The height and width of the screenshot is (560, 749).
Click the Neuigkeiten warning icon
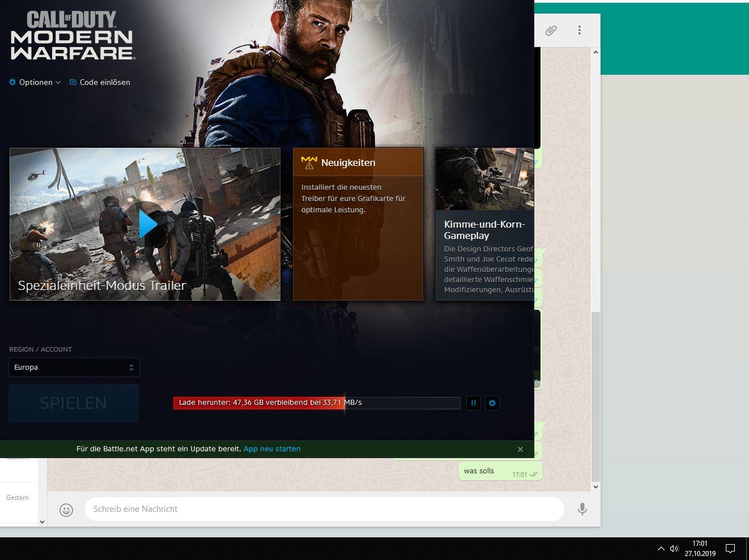coord(309,163)
